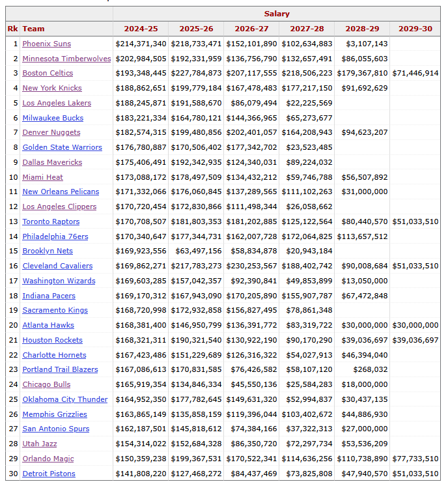Open the Los Angeles Clippers link

pyautogui.click(x=59, y=206)
